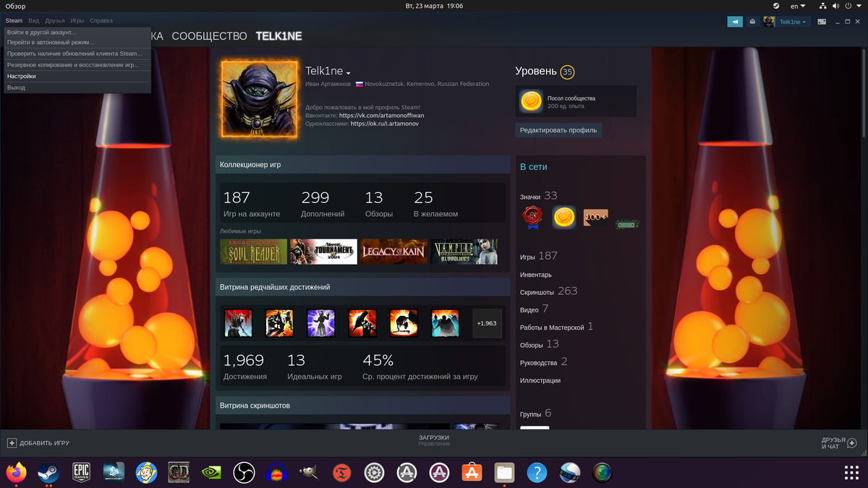Open the Инвентарь link
This screenshot has height=488, width=868.
(535, 275)
